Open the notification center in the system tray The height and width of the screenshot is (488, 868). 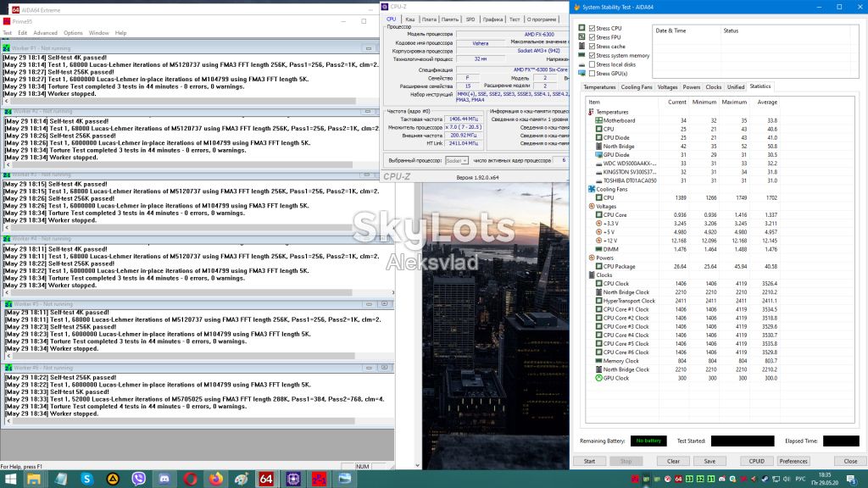852,479
